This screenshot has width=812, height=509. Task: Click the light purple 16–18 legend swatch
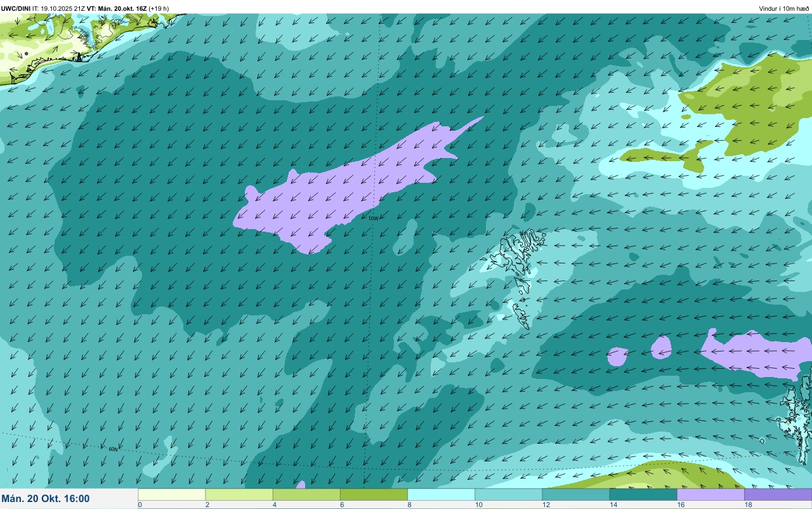pyautogui.click(x=710, y=494)
